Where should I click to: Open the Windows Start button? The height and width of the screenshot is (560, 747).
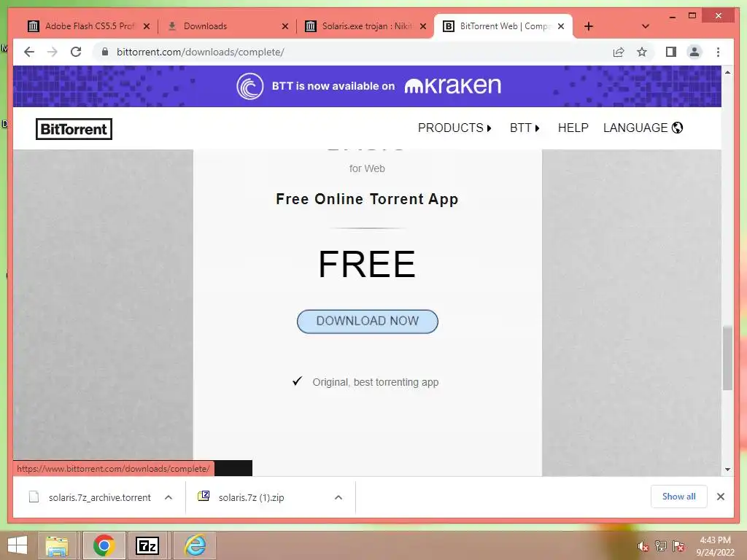tap(18, 545)
